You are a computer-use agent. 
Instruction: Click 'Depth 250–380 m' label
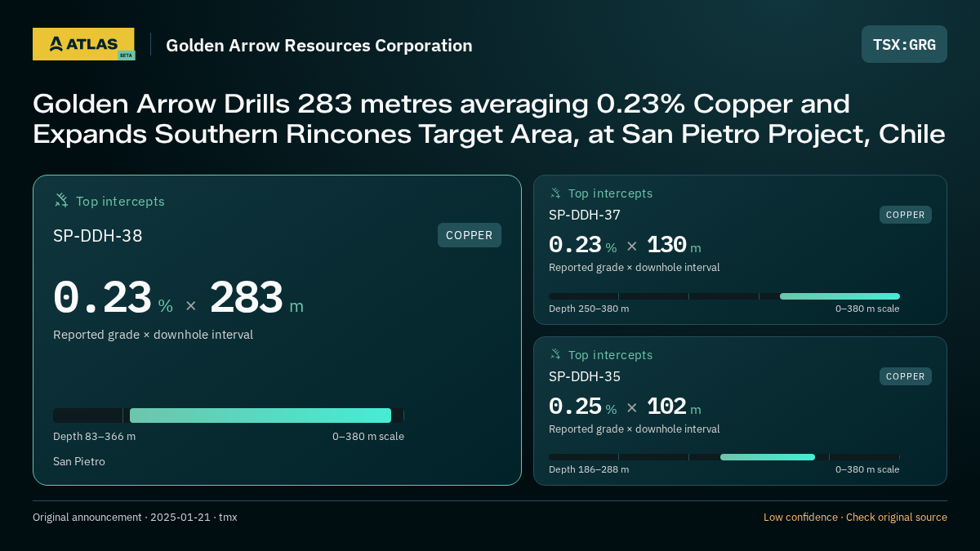click(589, 309)
